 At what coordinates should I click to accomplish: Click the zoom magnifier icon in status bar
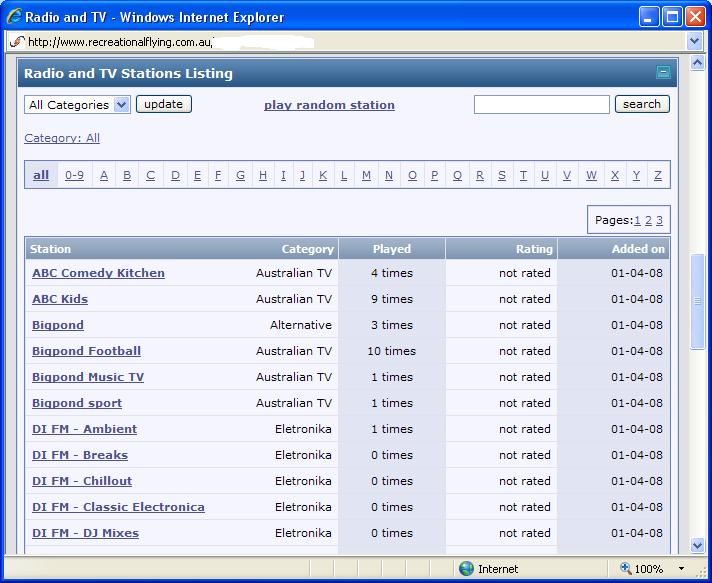pyautogui.click(x=626, y=568)
